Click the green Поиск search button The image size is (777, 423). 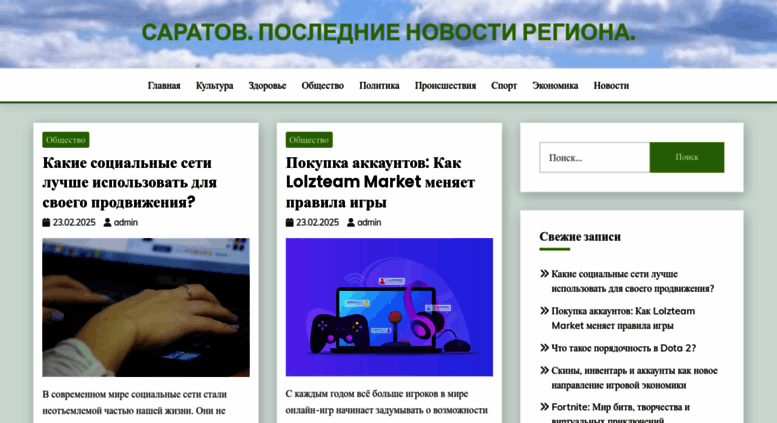tap(687, 158)
